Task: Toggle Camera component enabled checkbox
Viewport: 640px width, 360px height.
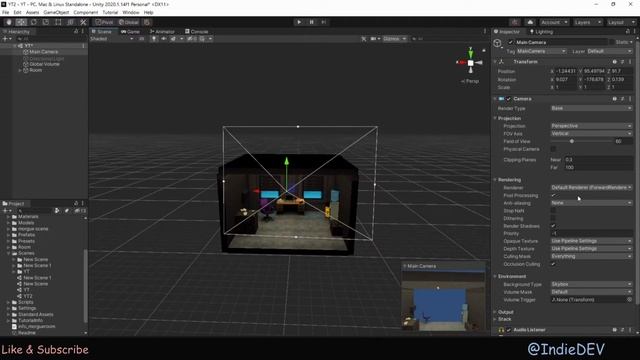Action: pyautogui.click(x=509, y=99)
